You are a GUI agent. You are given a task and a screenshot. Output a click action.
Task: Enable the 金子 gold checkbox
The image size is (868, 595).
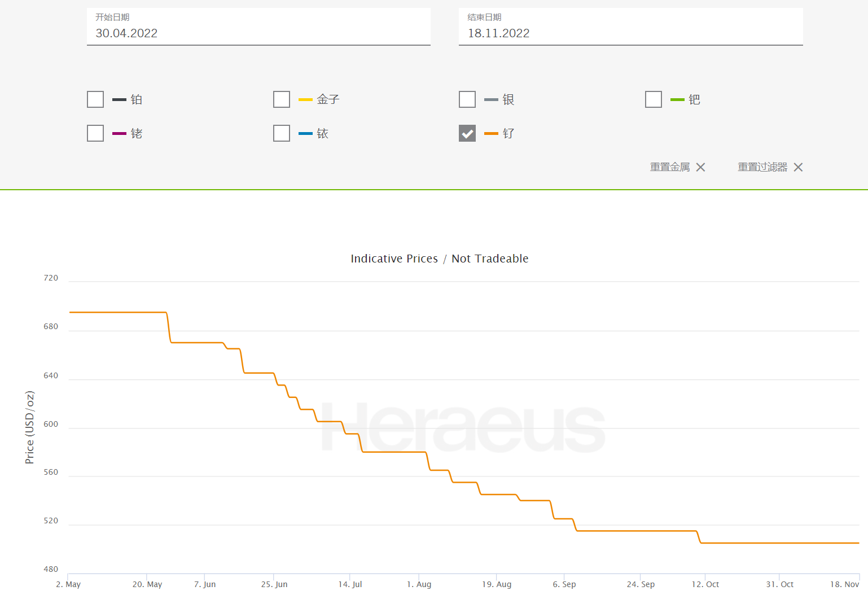pyautogui.click(x=282, y=99)
